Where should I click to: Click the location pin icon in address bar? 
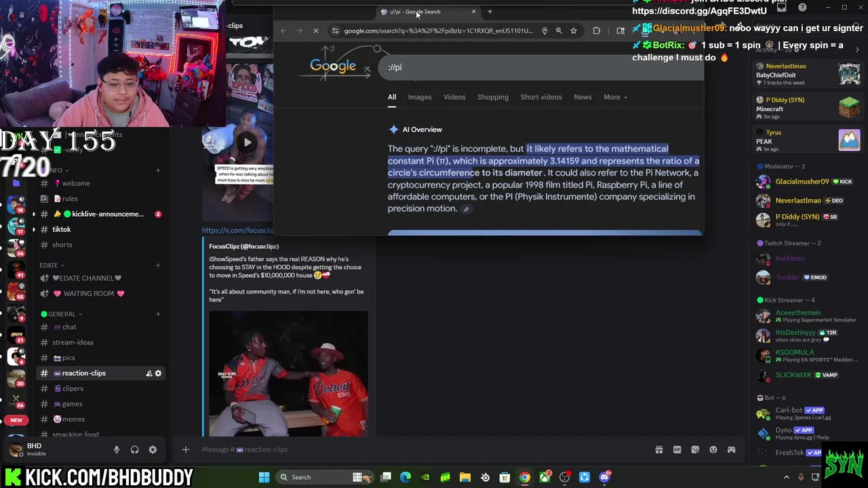coord(544,30)
